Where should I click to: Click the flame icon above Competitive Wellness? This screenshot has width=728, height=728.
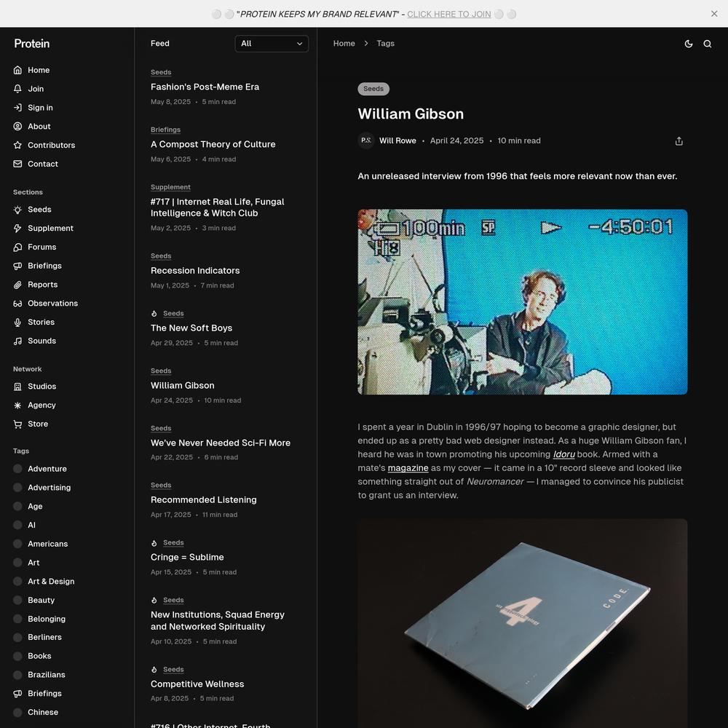coord(154,670)
